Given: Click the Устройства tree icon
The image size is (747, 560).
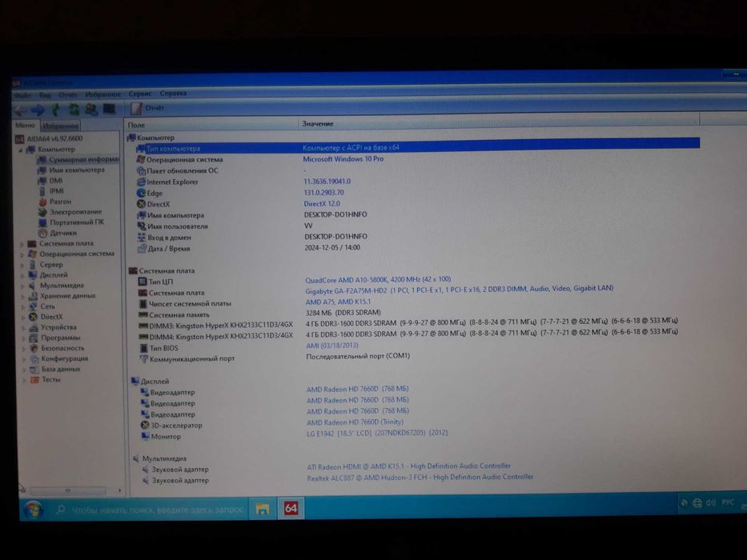Looking at the screenshot, I should (34, 328).
